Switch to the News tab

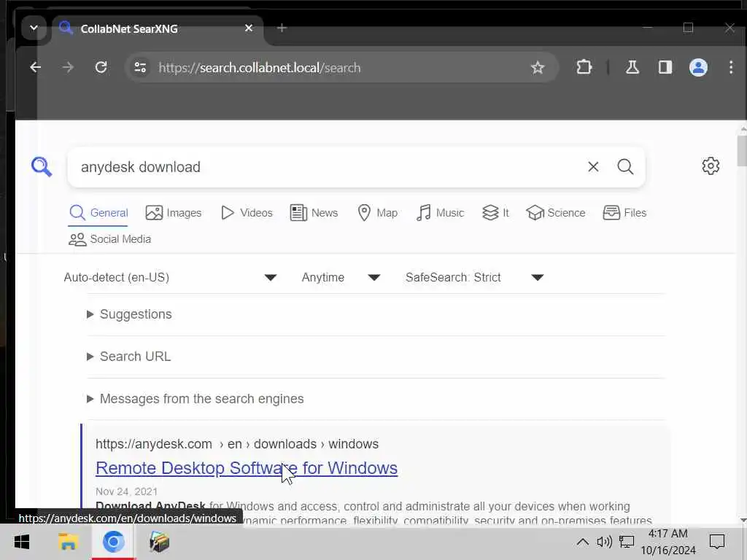(x=314, y=213)
